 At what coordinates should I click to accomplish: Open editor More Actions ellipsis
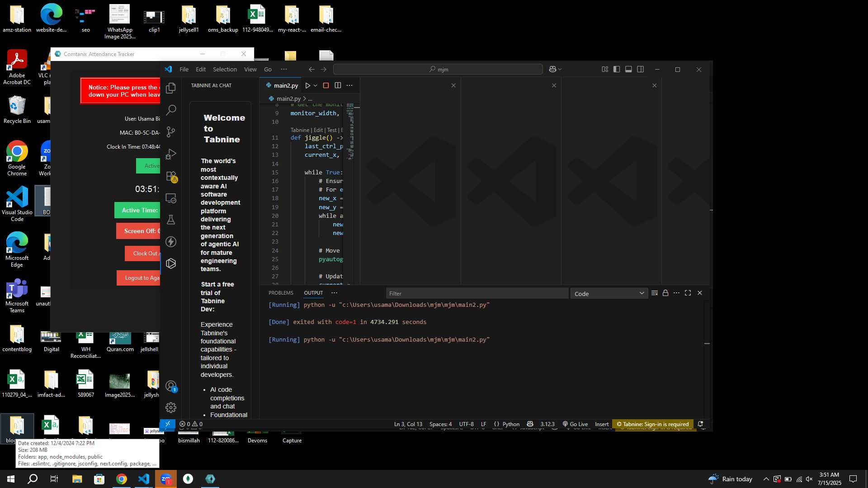pos(349,85)
